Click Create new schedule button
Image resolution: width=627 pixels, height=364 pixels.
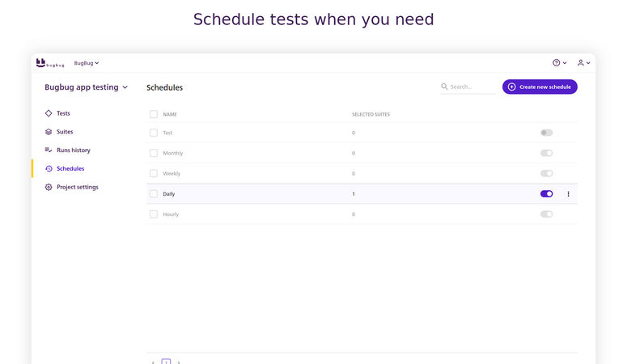click(x=540, y=87)
